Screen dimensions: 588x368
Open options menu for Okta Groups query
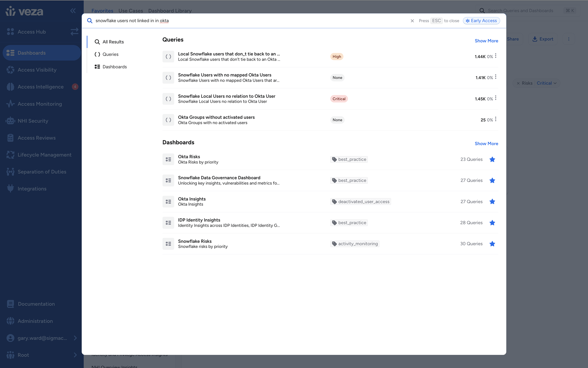(495, 119)
